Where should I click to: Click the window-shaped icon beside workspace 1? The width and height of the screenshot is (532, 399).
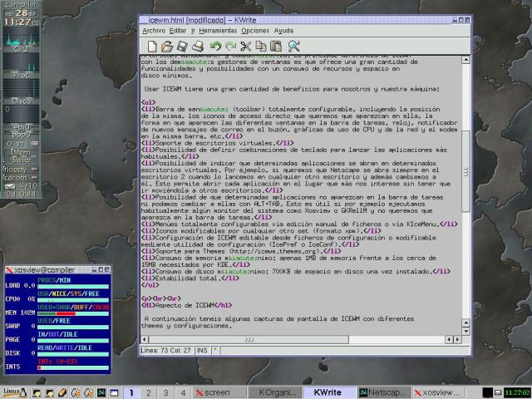115,393
